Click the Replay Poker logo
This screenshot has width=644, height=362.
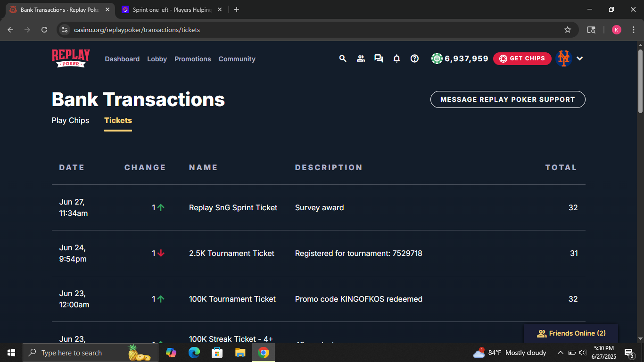[71, 58]
